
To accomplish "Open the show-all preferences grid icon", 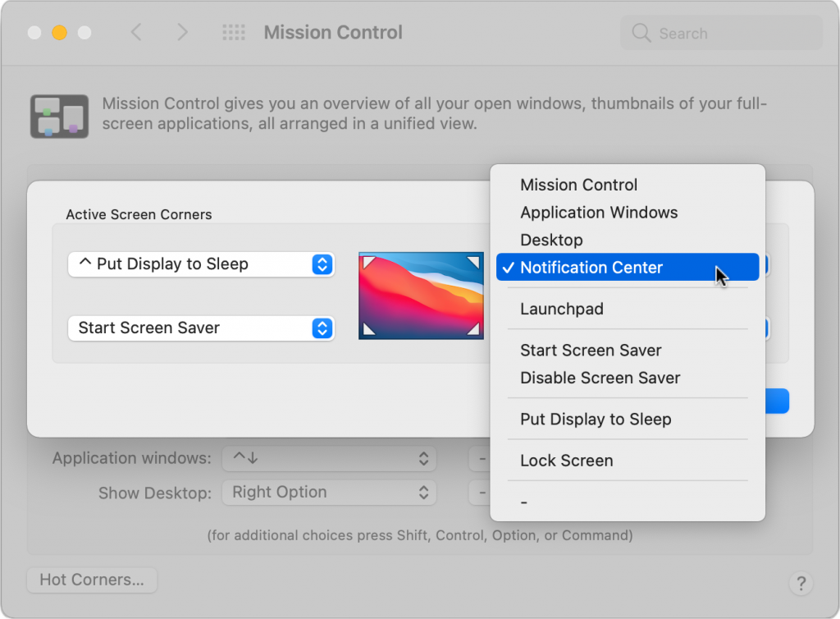I will click(x=234, y=32).
